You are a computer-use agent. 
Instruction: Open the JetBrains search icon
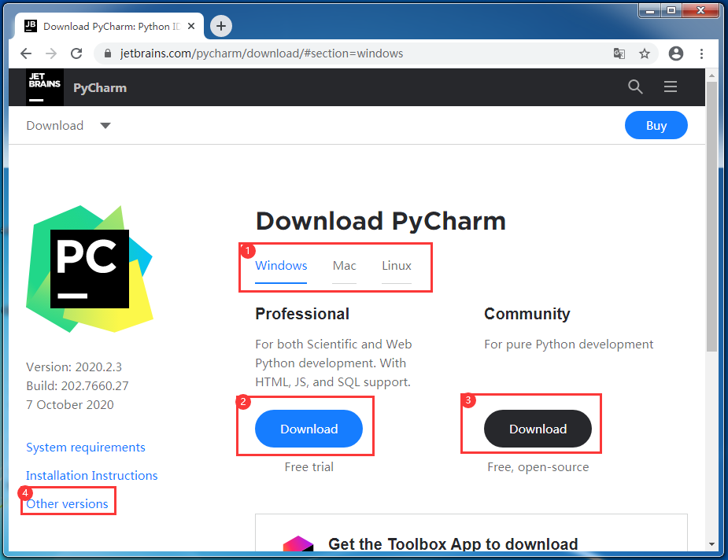[x=635, y=87]
